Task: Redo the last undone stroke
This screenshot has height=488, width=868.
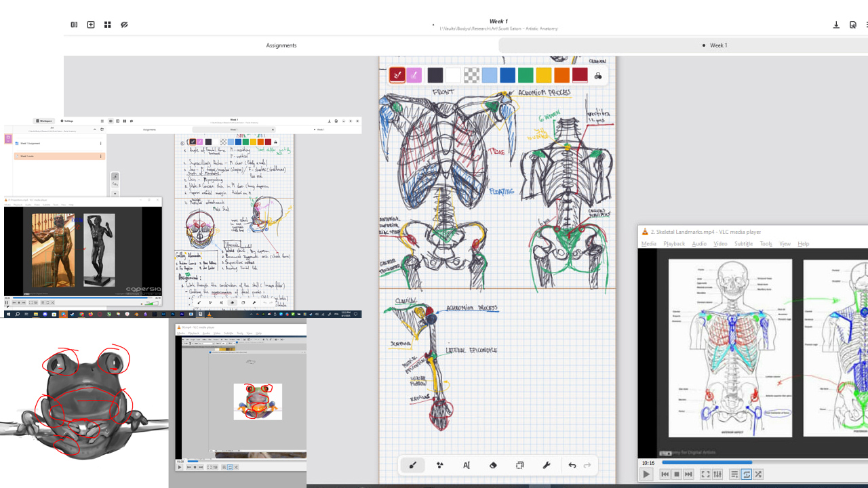Action: coord(587,466)
